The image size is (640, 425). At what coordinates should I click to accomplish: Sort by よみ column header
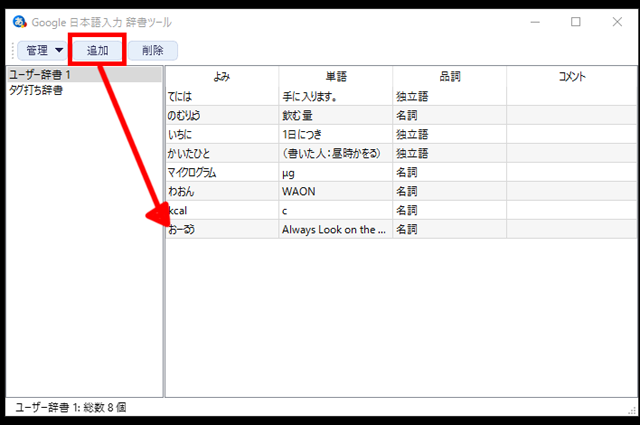222,76
